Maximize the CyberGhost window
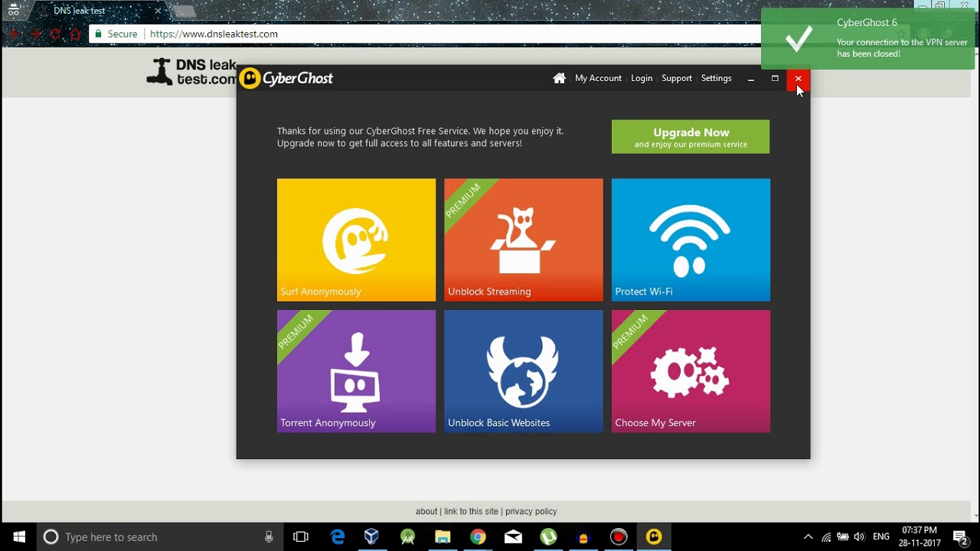 pos(775,78)
